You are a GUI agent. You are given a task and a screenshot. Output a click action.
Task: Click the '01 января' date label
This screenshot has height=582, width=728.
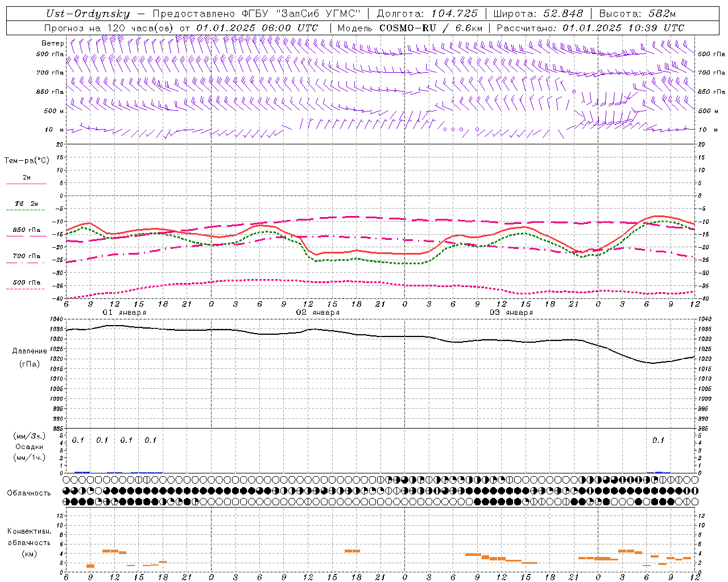(124, 313)
